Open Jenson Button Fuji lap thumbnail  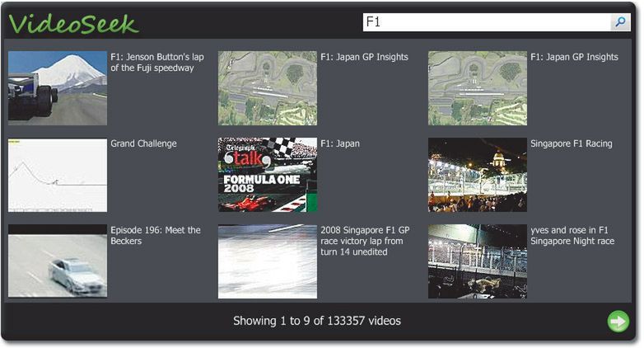[58, 88]
